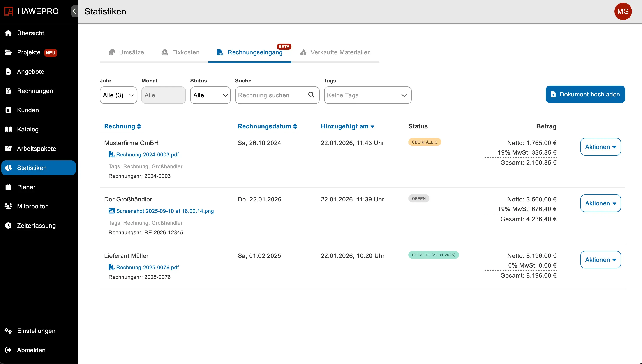Open Aktionen menu for Lieferant Müller
Viewport: 642px width, 364px height.
[600, 260]
